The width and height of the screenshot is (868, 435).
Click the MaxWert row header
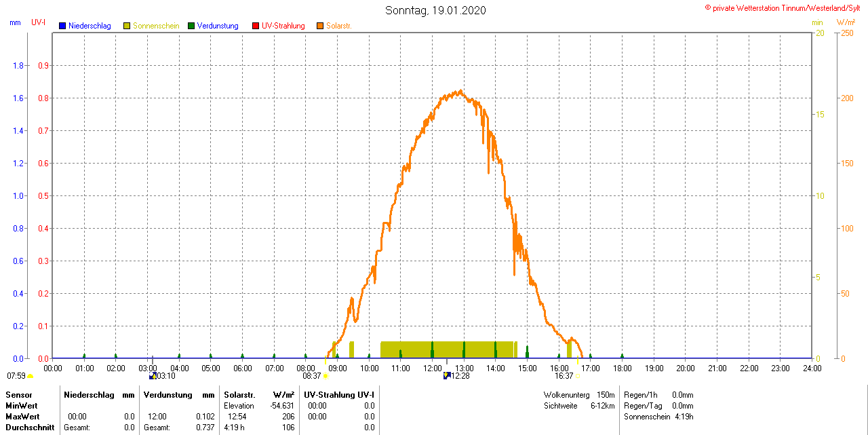point(22,417)
